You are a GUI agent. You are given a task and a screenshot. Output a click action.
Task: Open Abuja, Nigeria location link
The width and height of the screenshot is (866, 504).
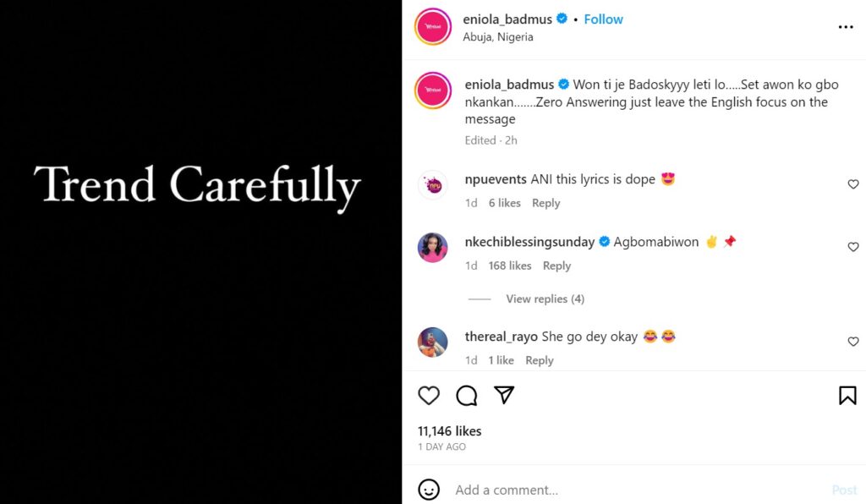[x=498, y=37]
